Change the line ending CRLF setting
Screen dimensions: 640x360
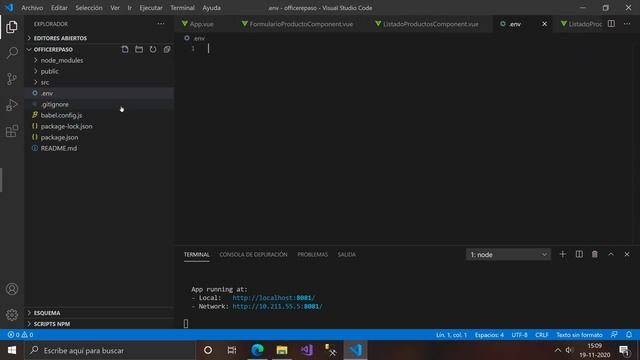[542, 335]
